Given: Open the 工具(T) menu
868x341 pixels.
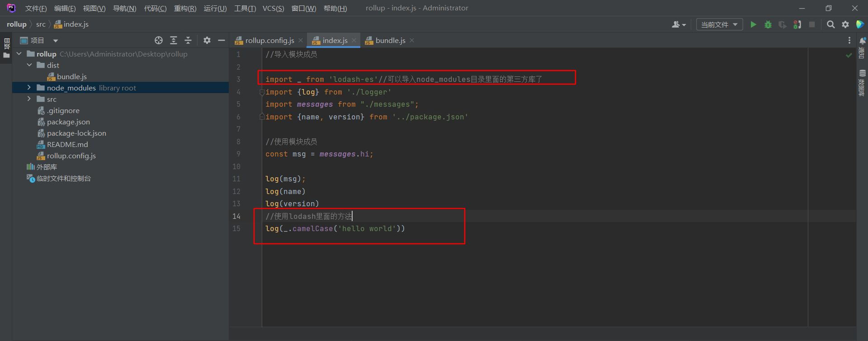Looking at the screenshot, I should point(245,8).
